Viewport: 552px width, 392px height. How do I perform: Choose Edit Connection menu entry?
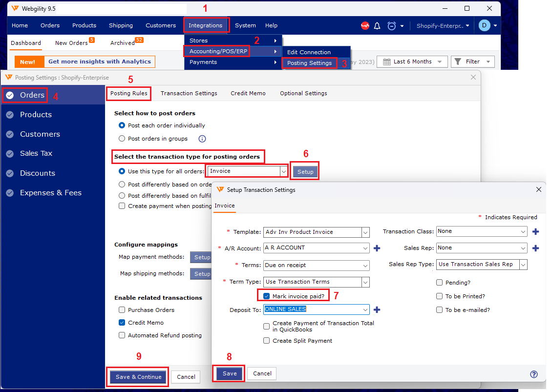[x=309, y=52]
